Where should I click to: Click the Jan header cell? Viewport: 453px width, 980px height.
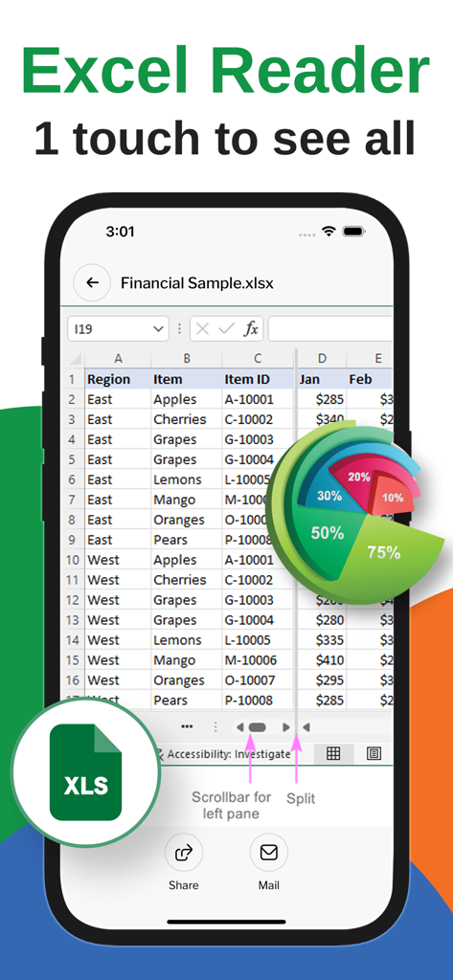(x=322, y=379)
